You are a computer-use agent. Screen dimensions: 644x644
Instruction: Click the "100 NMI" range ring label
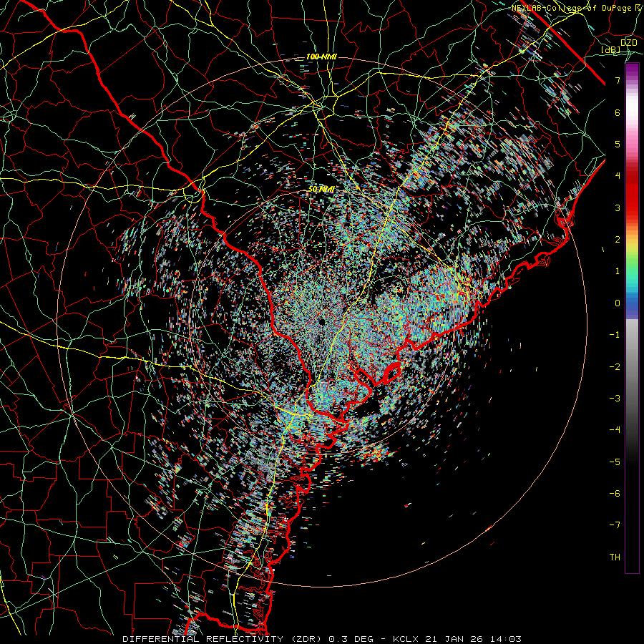point(321,57)
